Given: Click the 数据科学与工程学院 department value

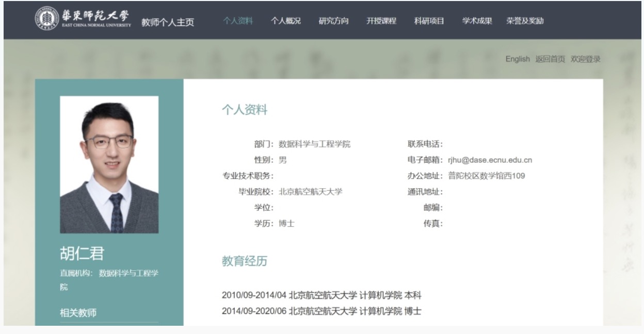Looking at the screenshot, I should click(314, 144).
